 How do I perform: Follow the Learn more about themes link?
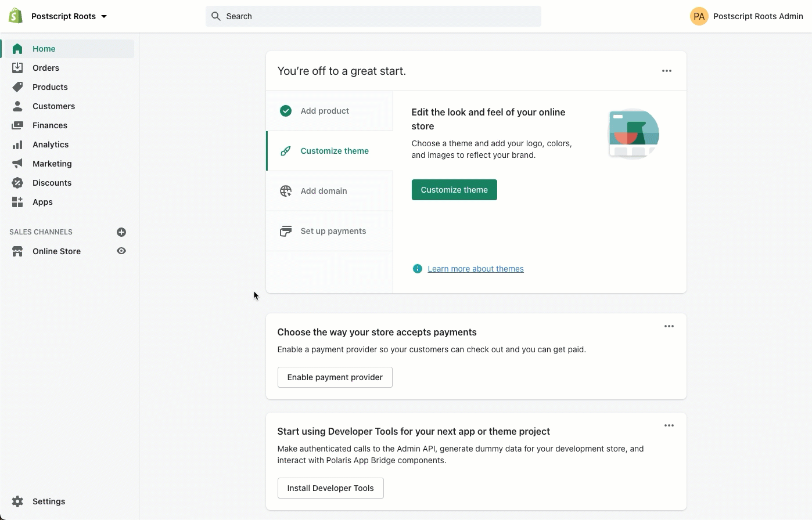[476, 269]
